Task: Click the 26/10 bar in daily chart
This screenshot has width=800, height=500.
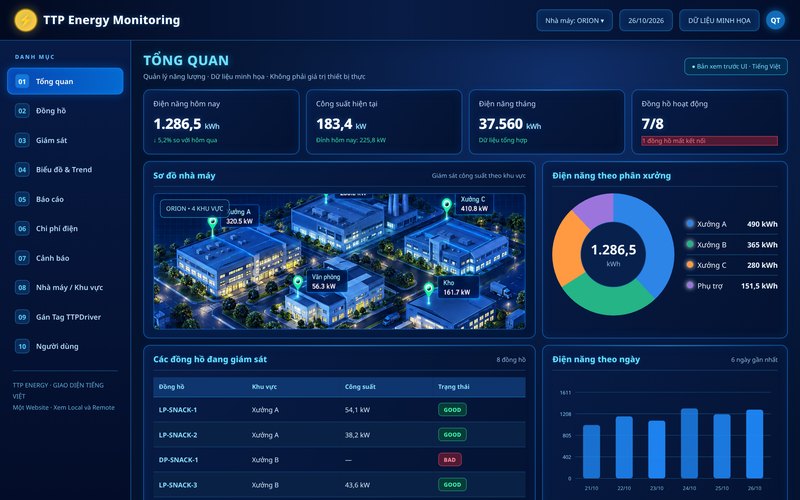Action: click(755, 444)
